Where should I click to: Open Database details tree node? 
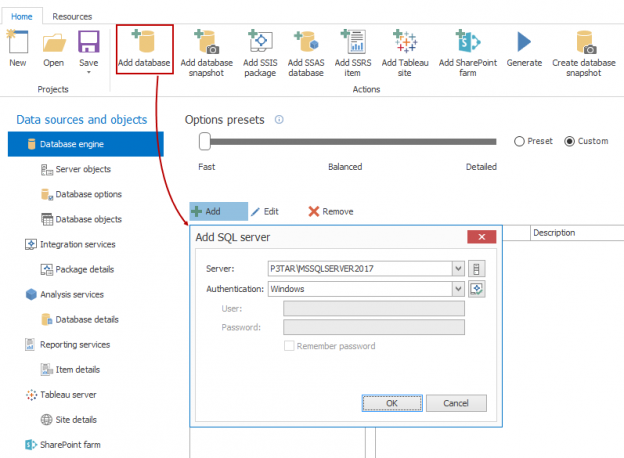[x=80, y=320]
